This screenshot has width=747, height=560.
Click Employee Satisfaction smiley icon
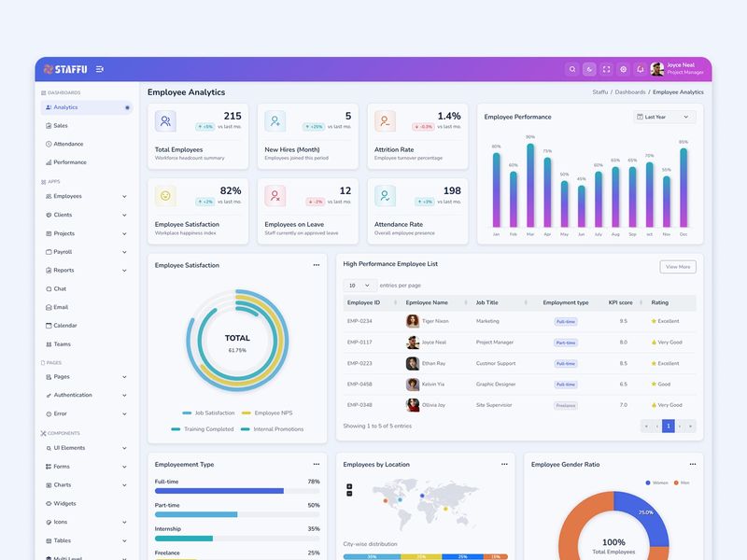(165, 196)
